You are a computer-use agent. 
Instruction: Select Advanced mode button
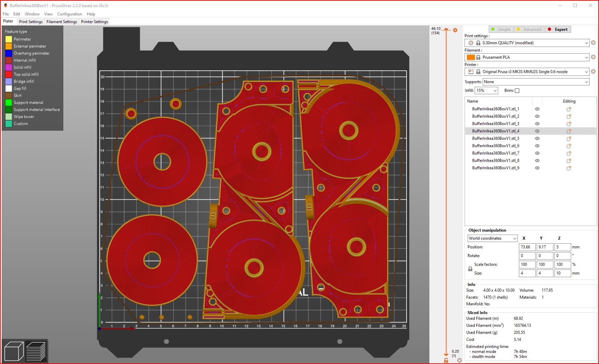[529, 29]
